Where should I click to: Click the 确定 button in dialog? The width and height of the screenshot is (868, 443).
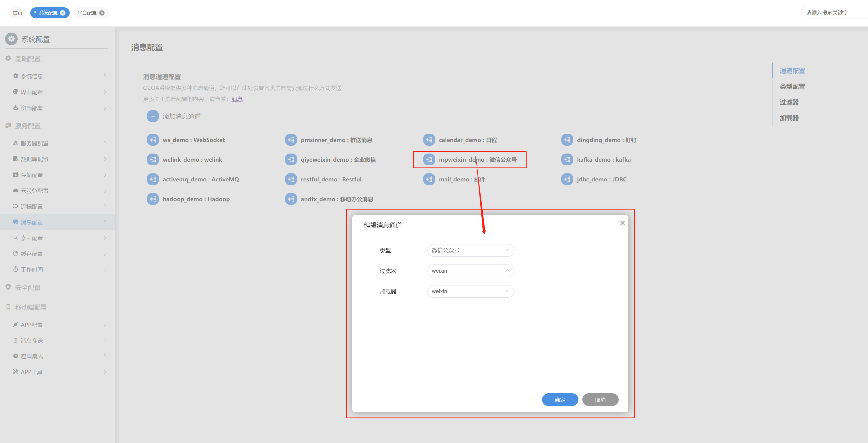(560, 400)
